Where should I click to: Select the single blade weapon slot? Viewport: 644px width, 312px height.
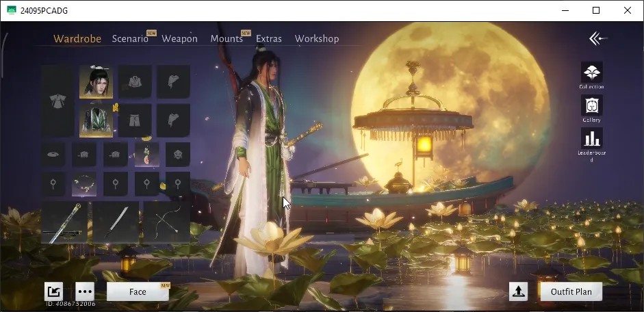click(116, 222)
